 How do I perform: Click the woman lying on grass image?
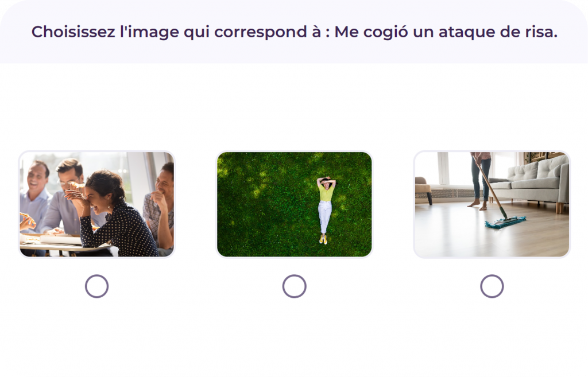[x=294, y=204]
